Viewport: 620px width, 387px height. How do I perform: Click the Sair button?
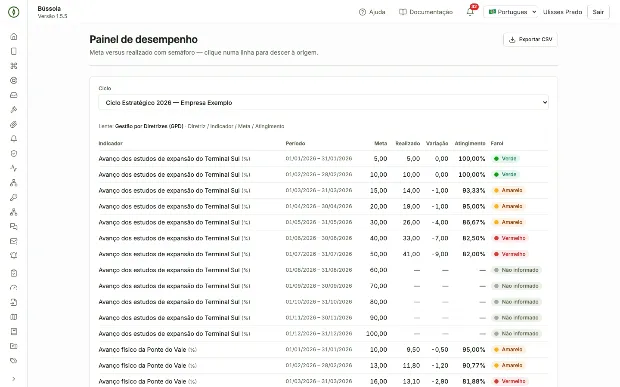(x=598, y=12)
